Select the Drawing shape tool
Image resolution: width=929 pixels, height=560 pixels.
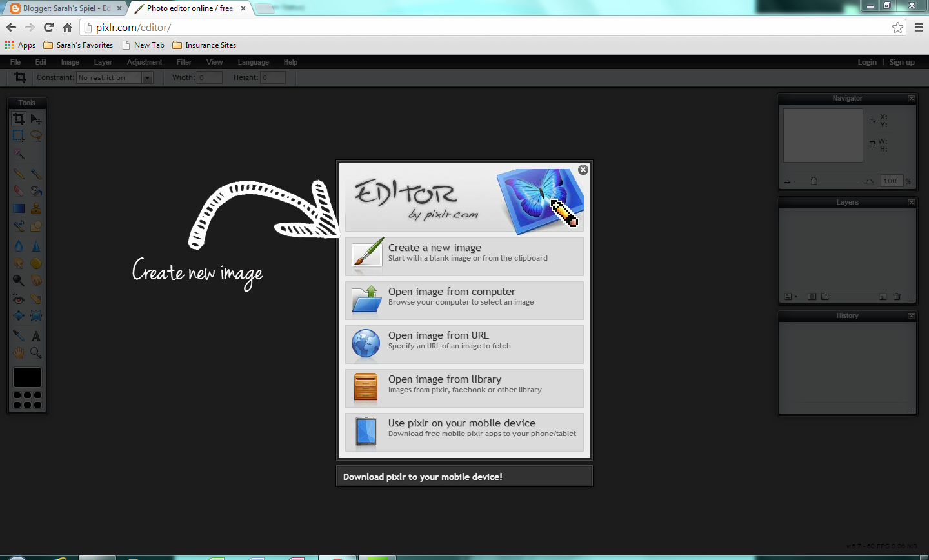(x=36, y=226)
